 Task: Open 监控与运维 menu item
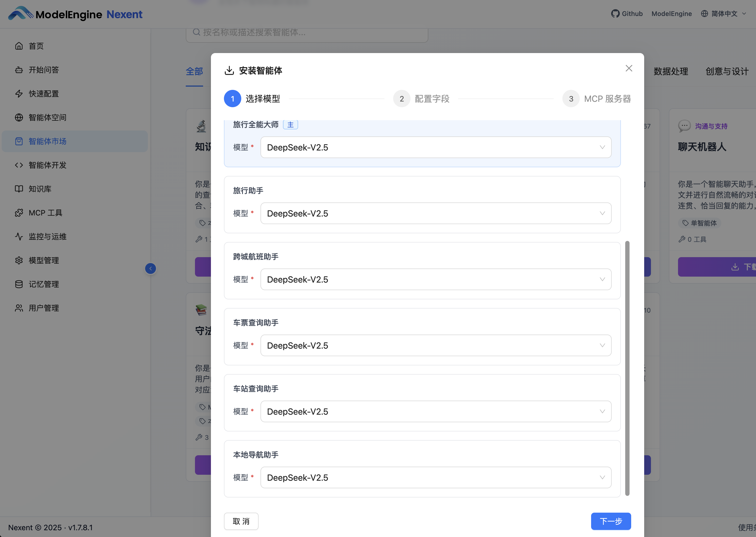pos(47,236)
